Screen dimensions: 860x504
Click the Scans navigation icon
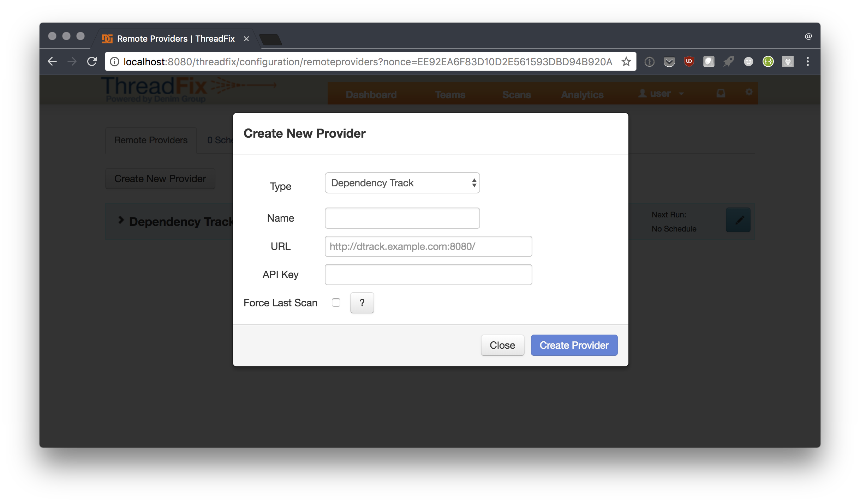[x=517, y=94]
